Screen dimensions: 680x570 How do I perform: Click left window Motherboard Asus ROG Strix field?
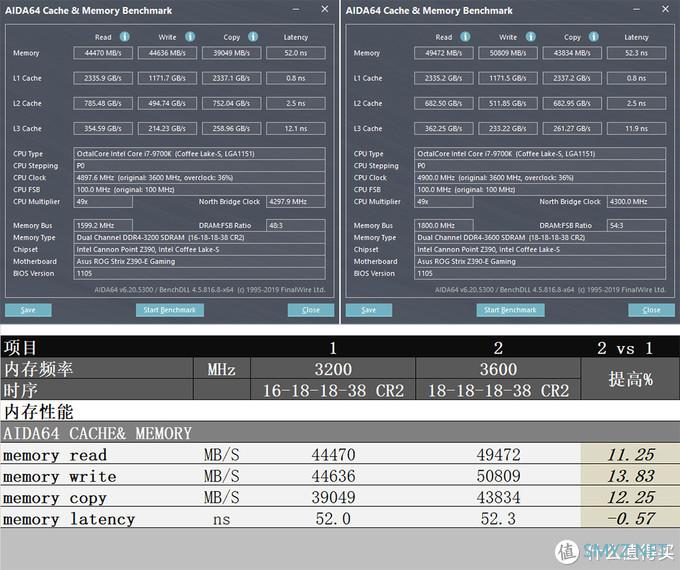click(x=199, y=262)
